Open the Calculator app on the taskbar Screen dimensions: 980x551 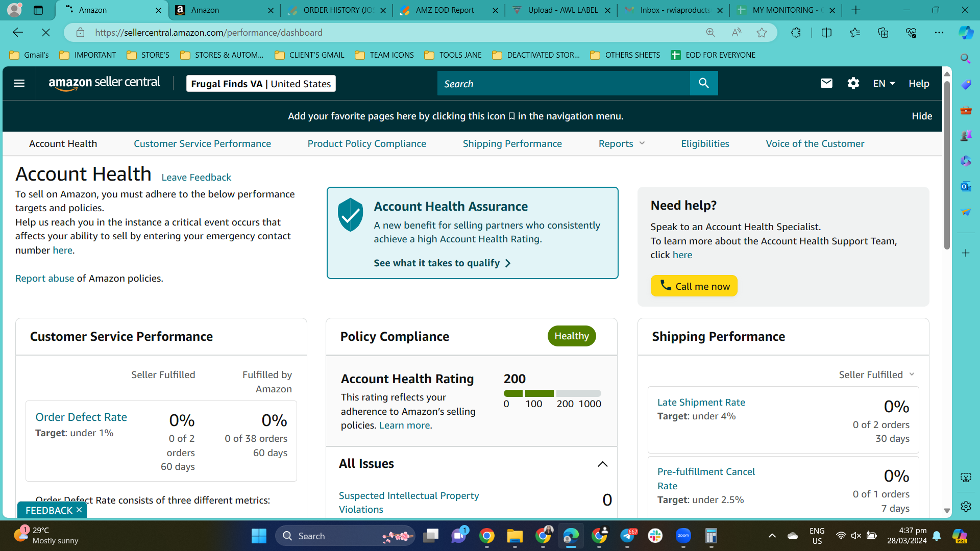pyautogui.click(x=711, y=536)
